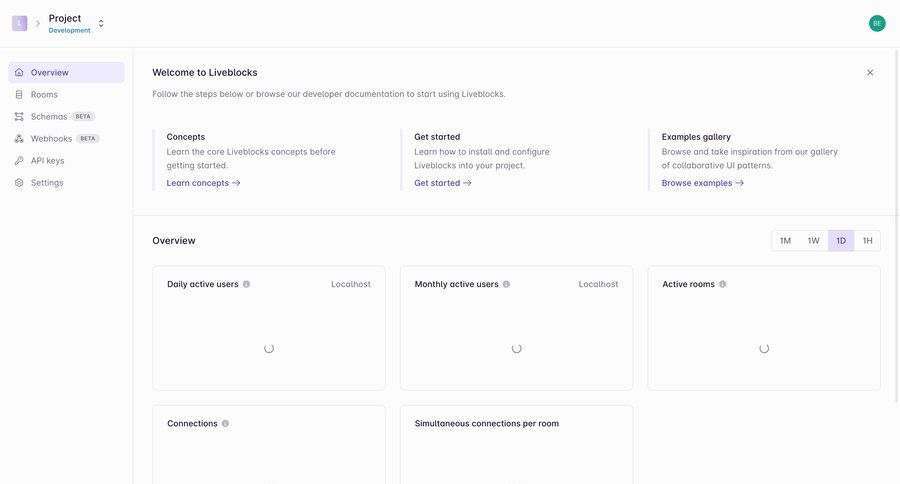
Task: Click info icon next to Connections
Action: [x=225, y=423]
